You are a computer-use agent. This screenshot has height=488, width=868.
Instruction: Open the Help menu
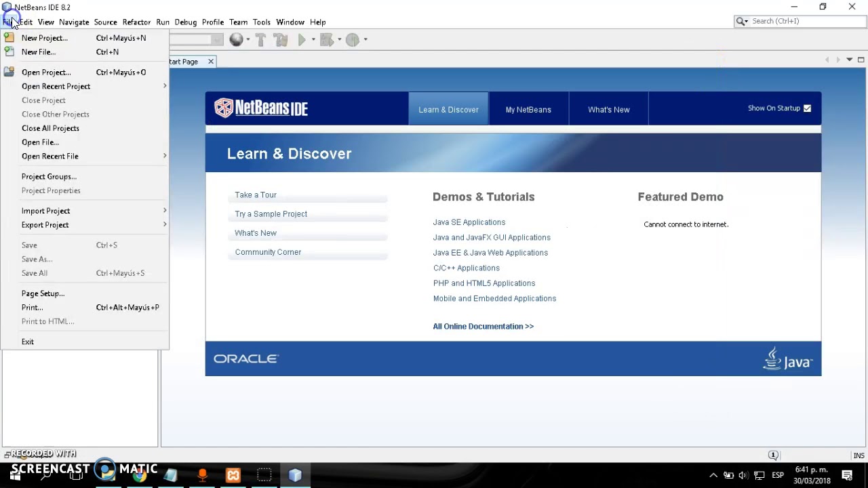[x=318, y=22]
